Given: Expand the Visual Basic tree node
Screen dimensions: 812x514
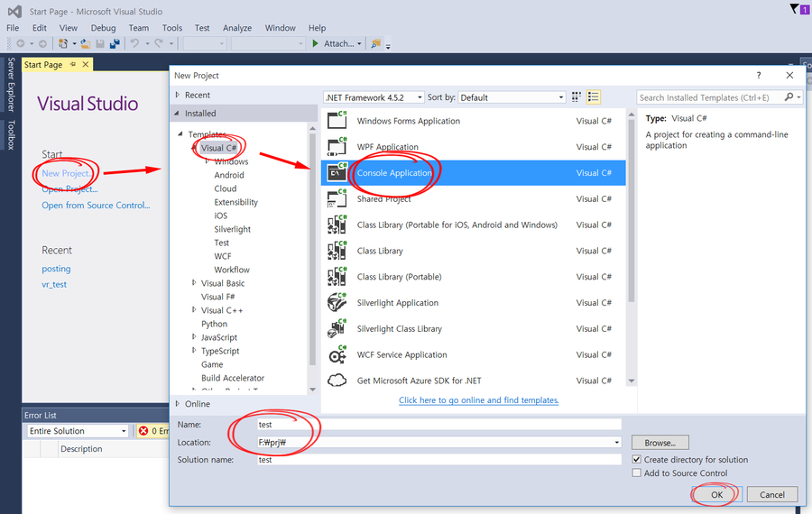Looking at the screenshot, I should tap(194, 282).
